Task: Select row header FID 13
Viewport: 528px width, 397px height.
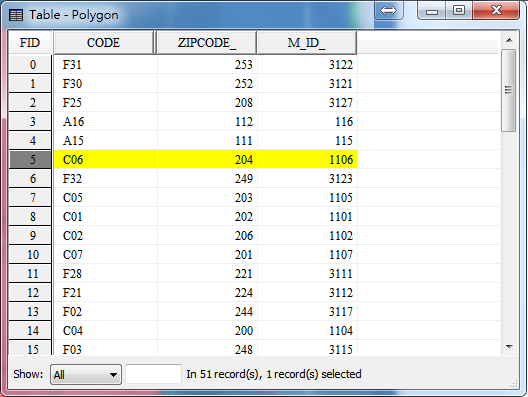Action: tap(30, 311)
